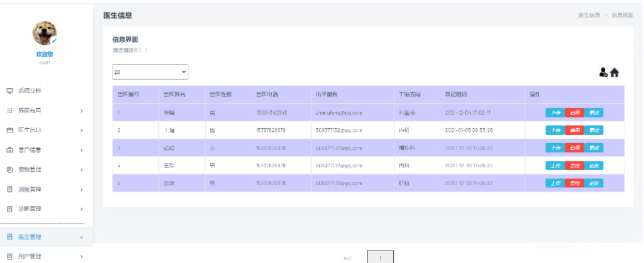Click the blue 更改 button in row 1
This screenshot has width=644, height=263.
(x=593, y=113)
